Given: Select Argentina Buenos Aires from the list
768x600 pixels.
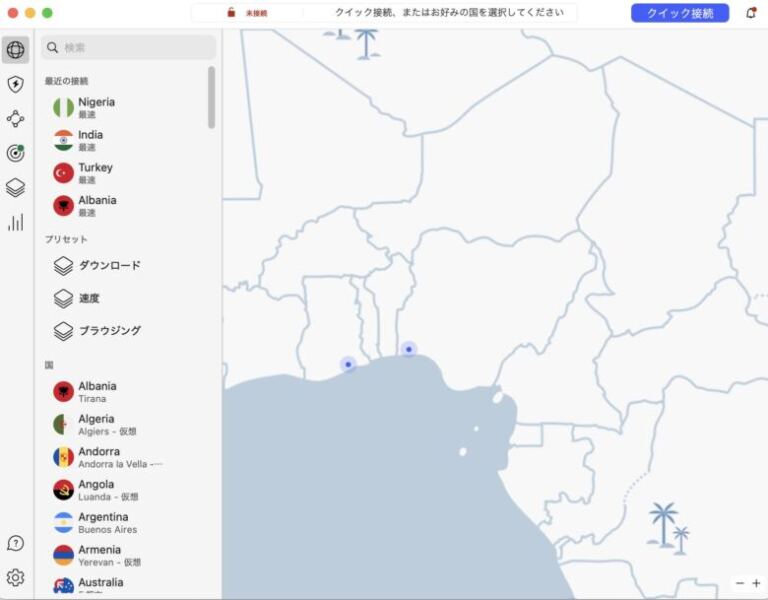Looking at the screenshot, I should 103,522.
